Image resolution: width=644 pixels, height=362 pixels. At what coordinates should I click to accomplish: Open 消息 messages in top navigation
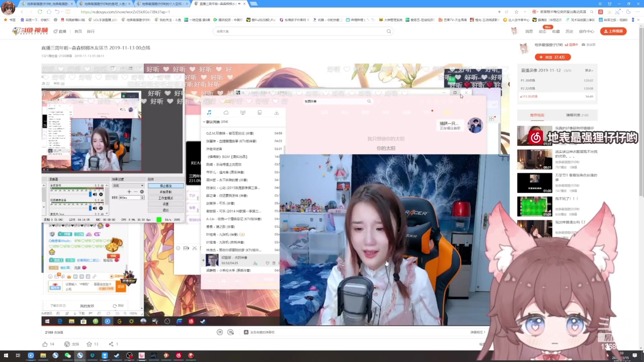(529, 31)
